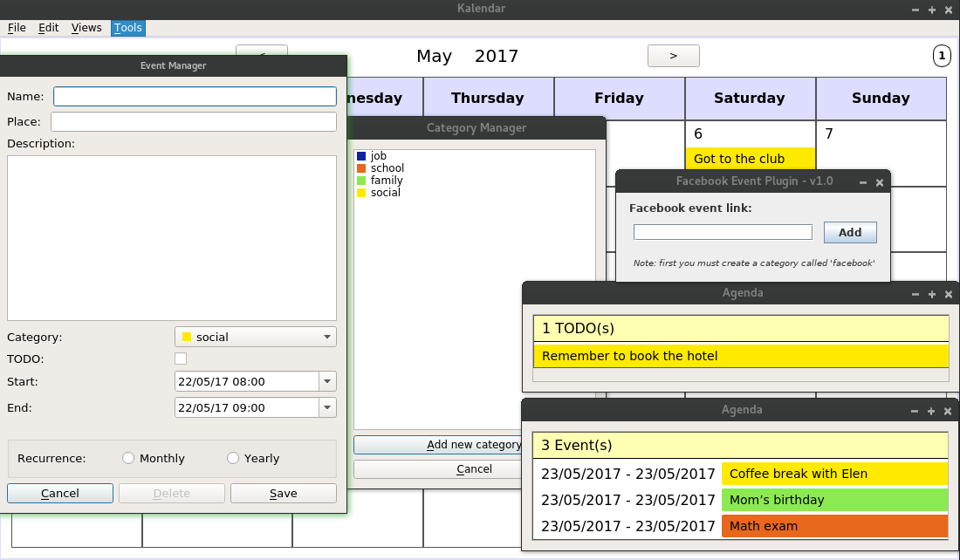The width and height of the screenshot is (960, 560).
Task: Click the green family category color icon
Action: 360,180
